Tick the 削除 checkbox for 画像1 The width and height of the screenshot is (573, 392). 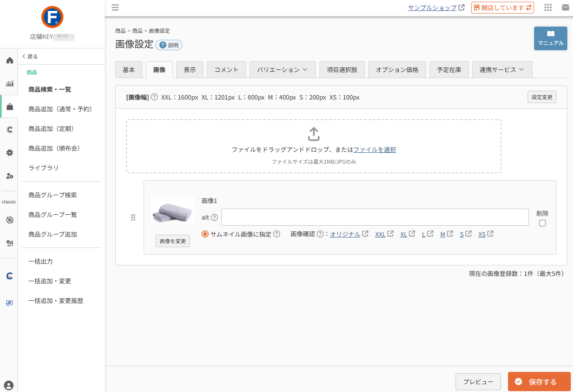coord(542,224)
